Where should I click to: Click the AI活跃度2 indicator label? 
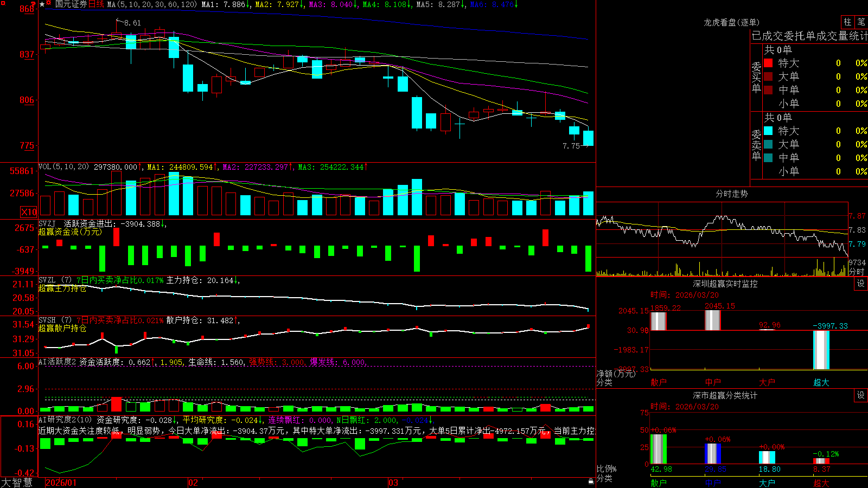click(57, 362)
